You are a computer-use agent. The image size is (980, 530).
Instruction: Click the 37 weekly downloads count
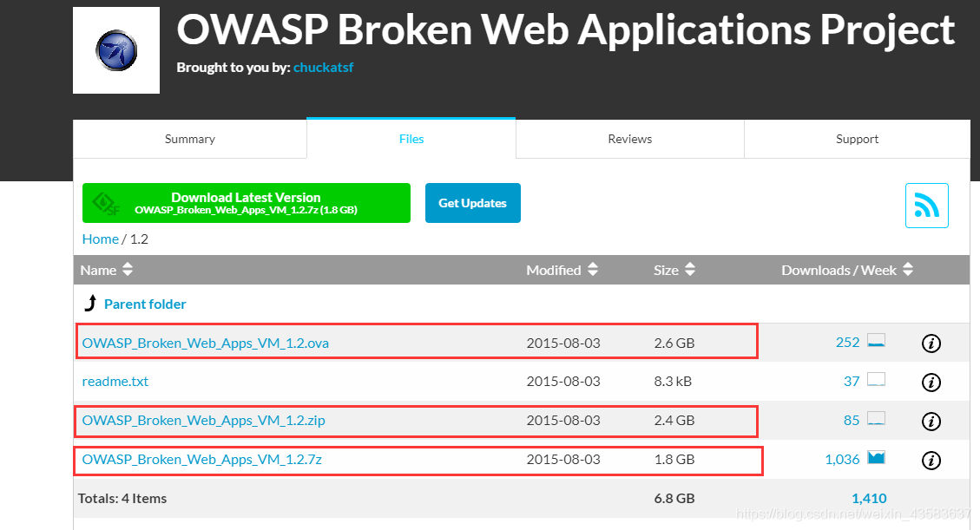852,382
